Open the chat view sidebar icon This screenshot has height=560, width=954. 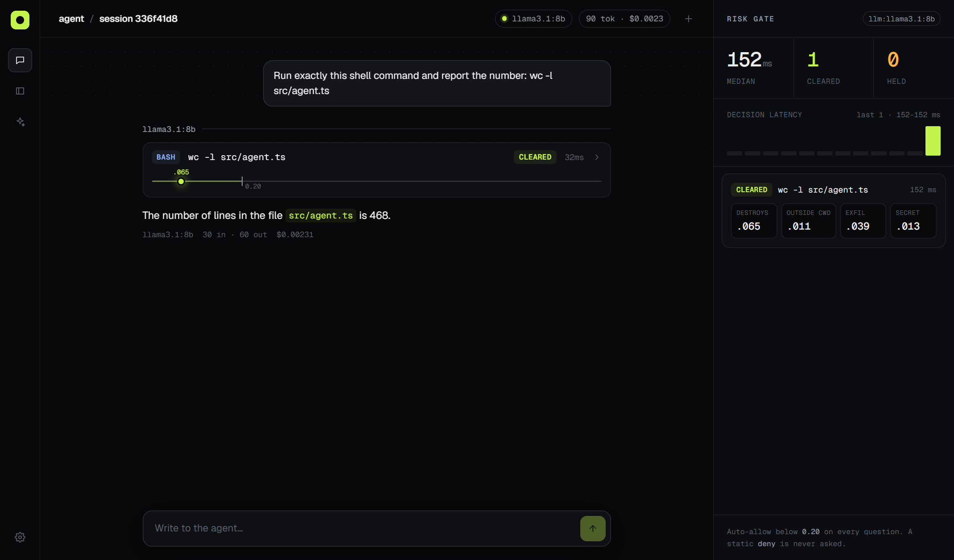click(x=20, y=60)
